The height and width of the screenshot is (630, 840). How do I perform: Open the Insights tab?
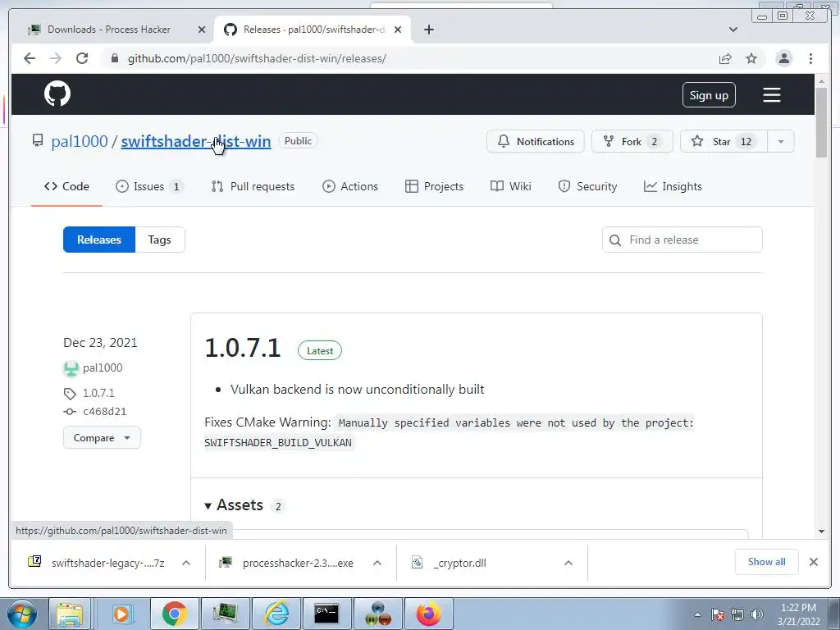tap(673, 186)
